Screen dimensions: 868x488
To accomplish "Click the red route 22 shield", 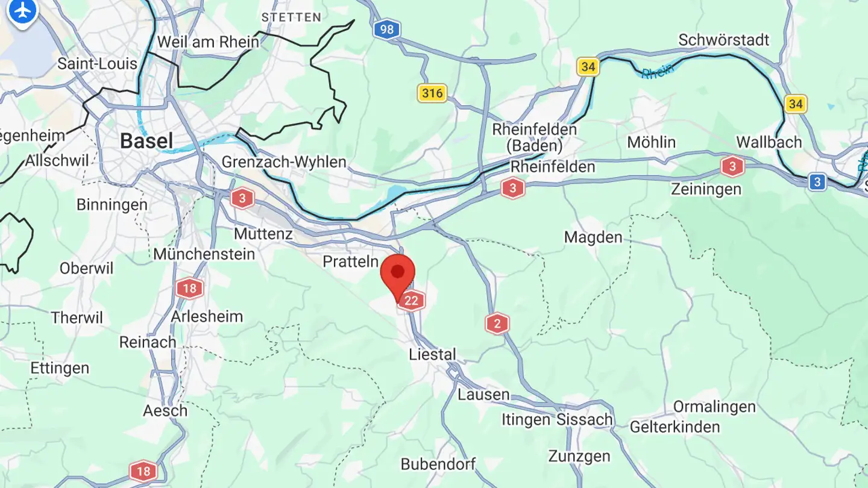I will [x=412, y=301].
